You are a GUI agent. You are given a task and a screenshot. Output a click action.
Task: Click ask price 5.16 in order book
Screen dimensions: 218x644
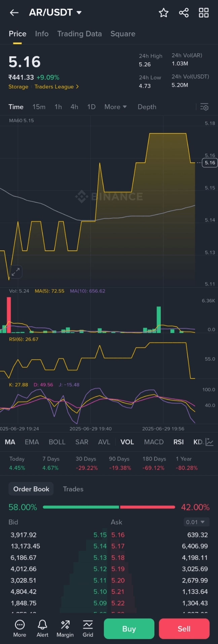click(x=118, y=535)
